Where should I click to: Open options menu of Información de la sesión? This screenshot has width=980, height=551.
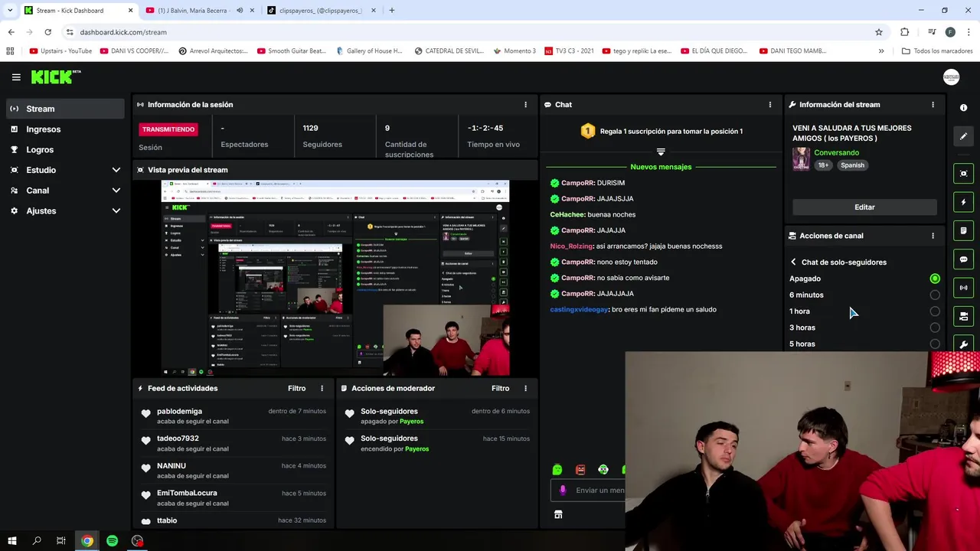[x=525, y=105]
